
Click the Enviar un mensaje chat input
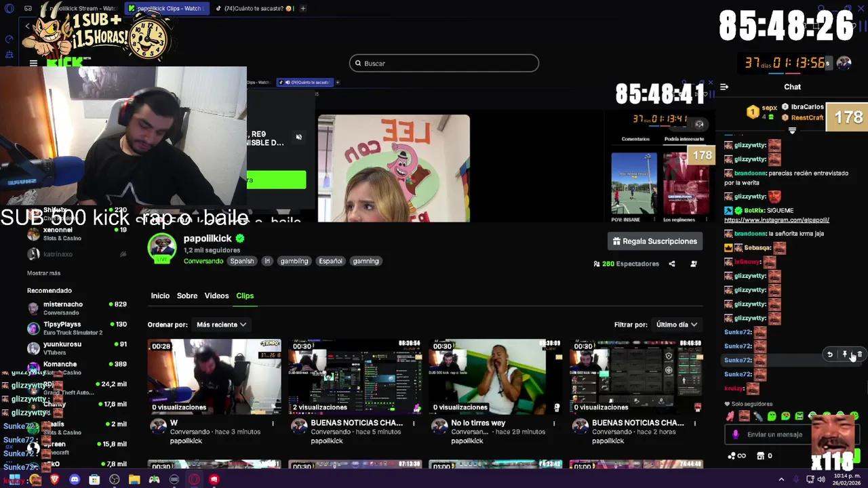coord(774,434)
